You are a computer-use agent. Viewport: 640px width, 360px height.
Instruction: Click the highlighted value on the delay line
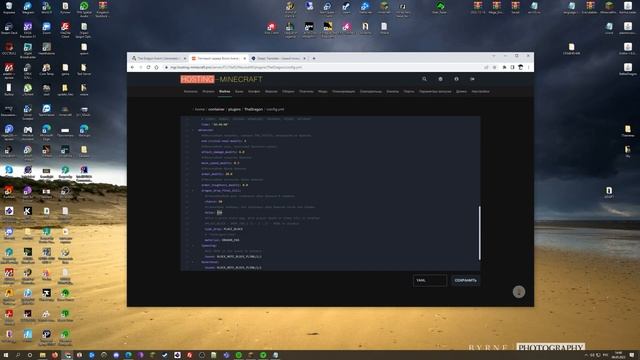pyautogui.click(x=220, y=213)
